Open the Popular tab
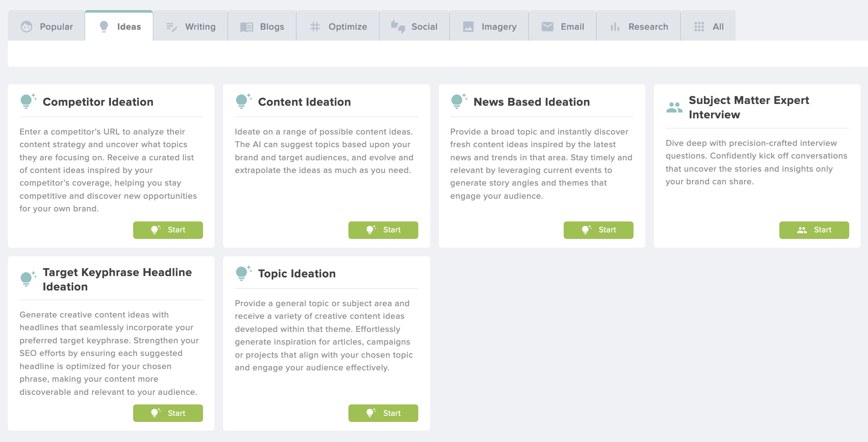This screenshot has width=868, height=442. (x=47, y=27)
